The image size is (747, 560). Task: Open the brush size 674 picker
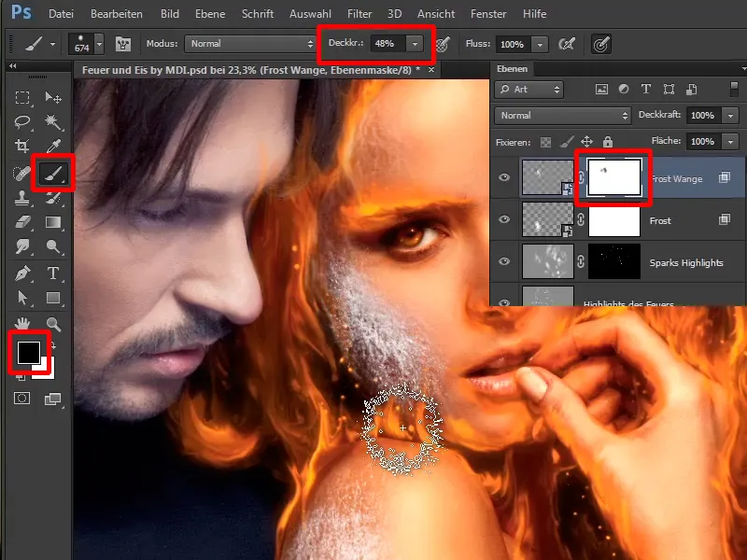coord(99,44)
